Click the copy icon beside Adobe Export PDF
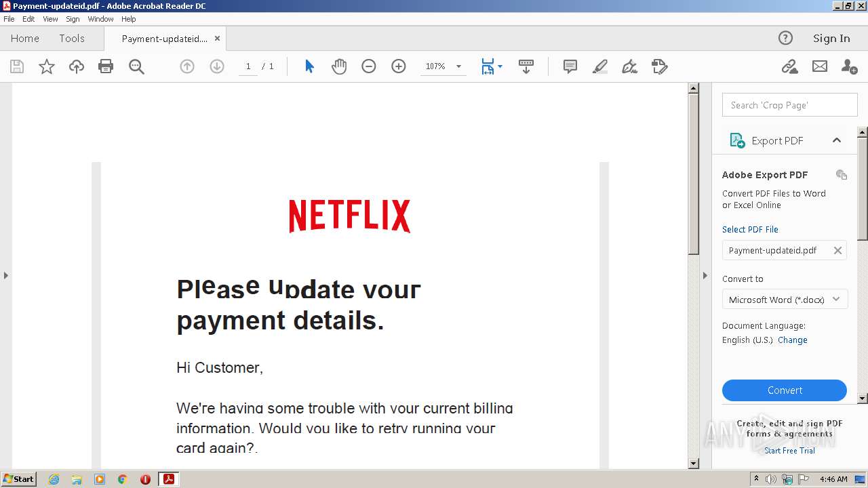868x488 pixels. 842,175
